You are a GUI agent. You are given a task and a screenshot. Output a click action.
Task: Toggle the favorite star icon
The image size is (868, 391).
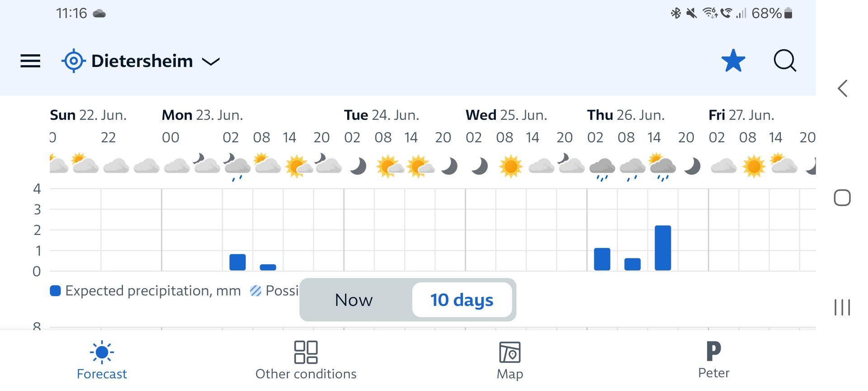[733, 61]
